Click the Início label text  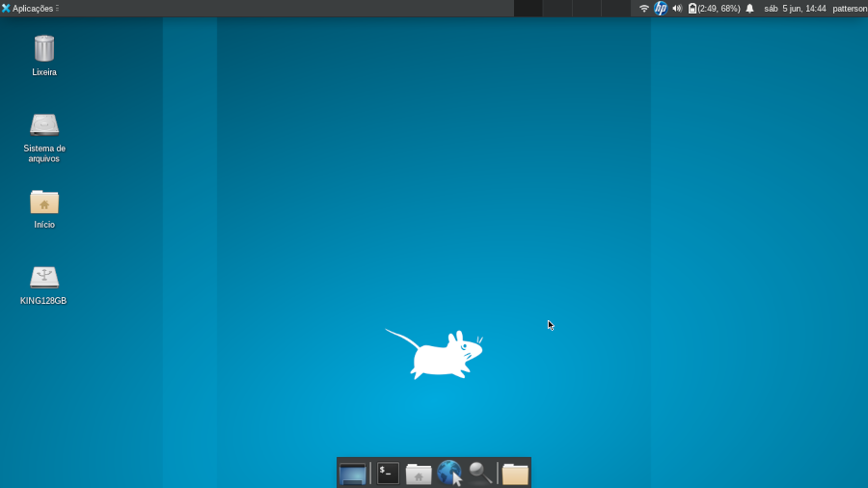tap(44, 225)
